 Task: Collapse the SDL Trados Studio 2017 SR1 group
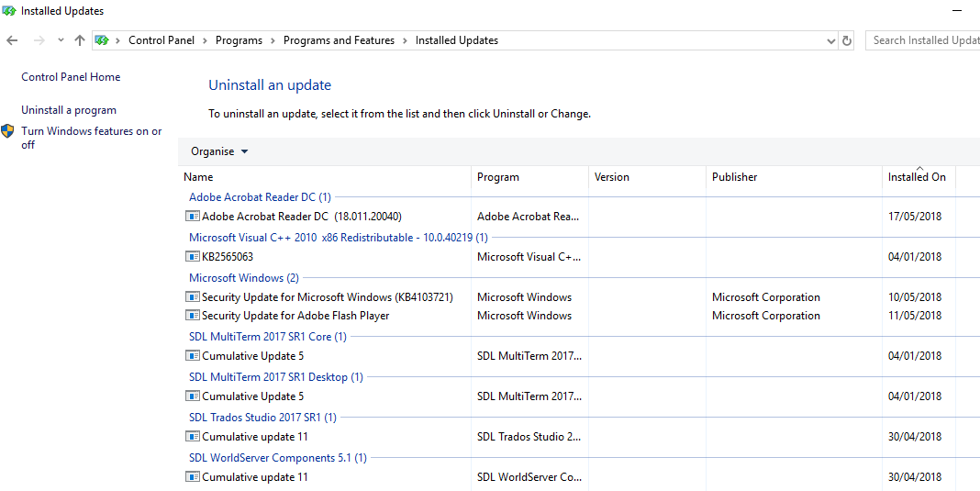click(262, 418)
